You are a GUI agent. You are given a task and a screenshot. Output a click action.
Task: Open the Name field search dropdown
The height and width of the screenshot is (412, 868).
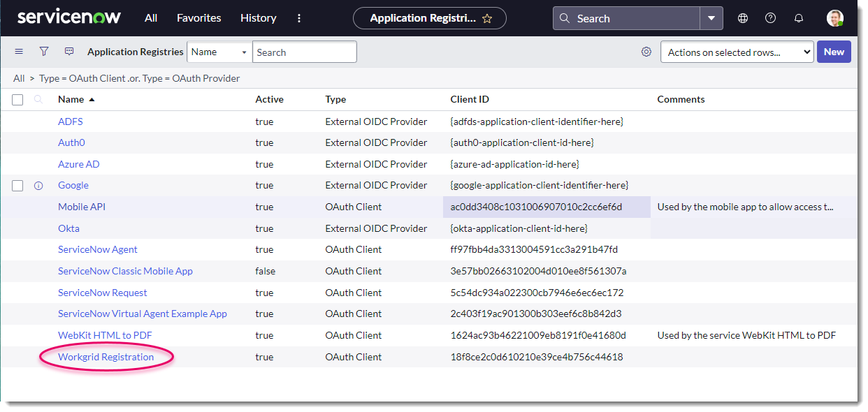tap(219, 52)
